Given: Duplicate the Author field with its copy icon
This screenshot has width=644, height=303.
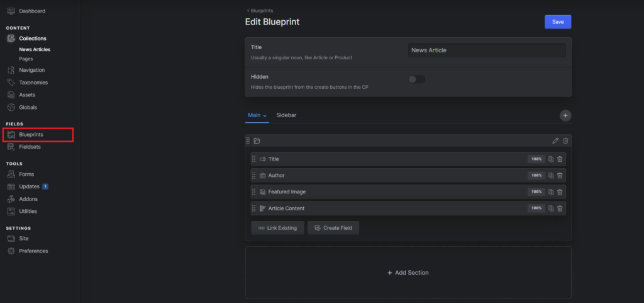Looking at the screenshot, I should click(551, 176).
